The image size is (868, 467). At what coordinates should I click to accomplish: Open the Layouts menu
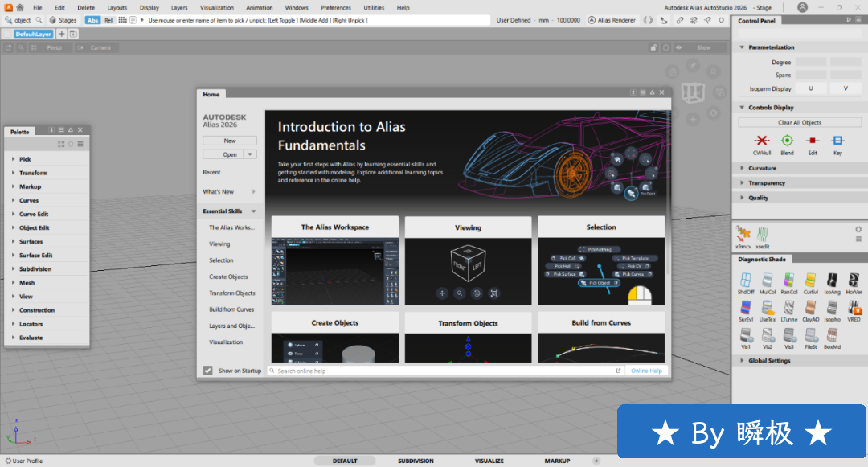click(117, 7)
